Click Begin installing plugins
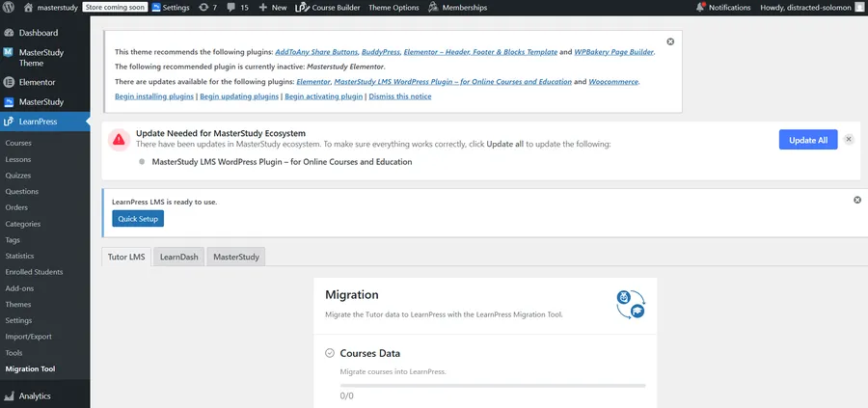868x408 pixels. 154,96
